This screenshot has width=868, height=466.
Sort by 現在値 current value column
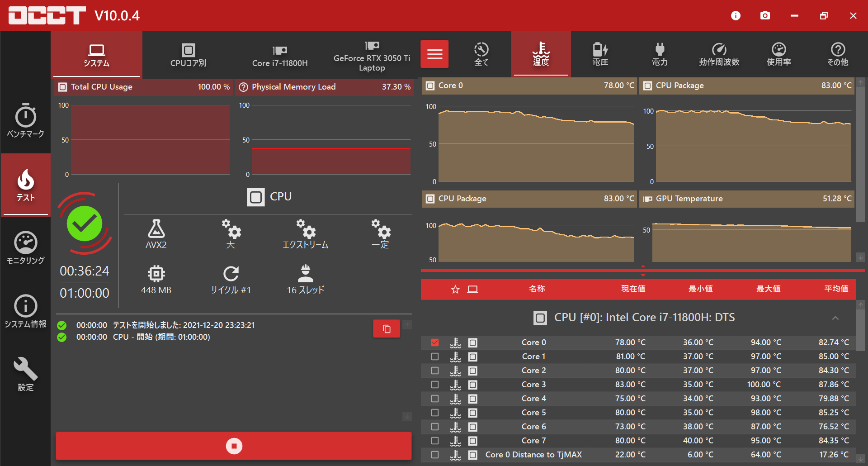[633, 289]
